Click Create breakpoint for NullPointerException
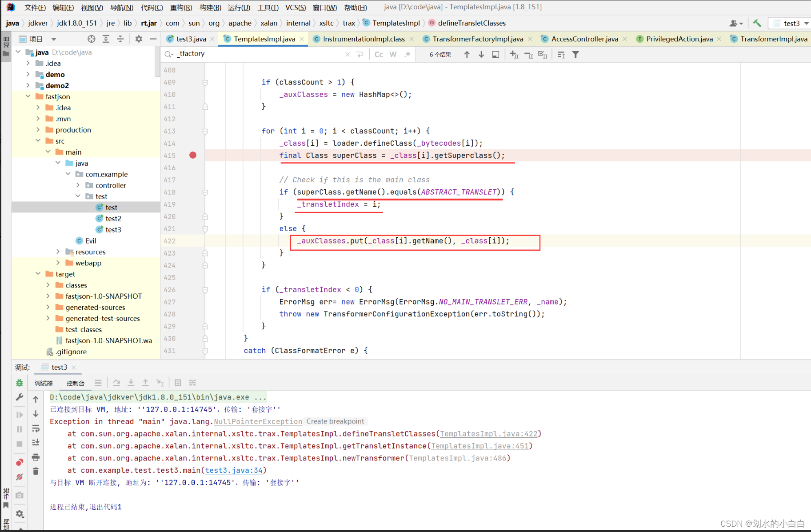 click(x=335, y=421)
